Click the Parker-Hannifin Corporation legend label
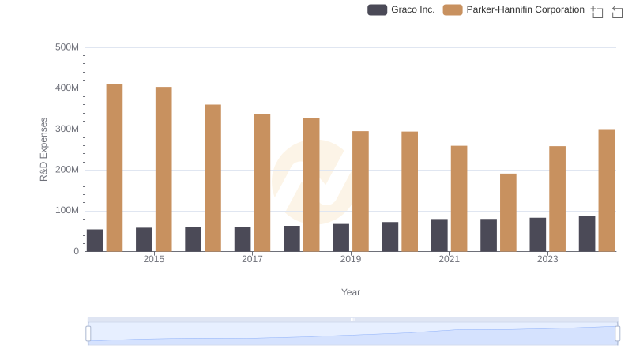The height and width of the screenshot is (364, 632). click(525, 9)
